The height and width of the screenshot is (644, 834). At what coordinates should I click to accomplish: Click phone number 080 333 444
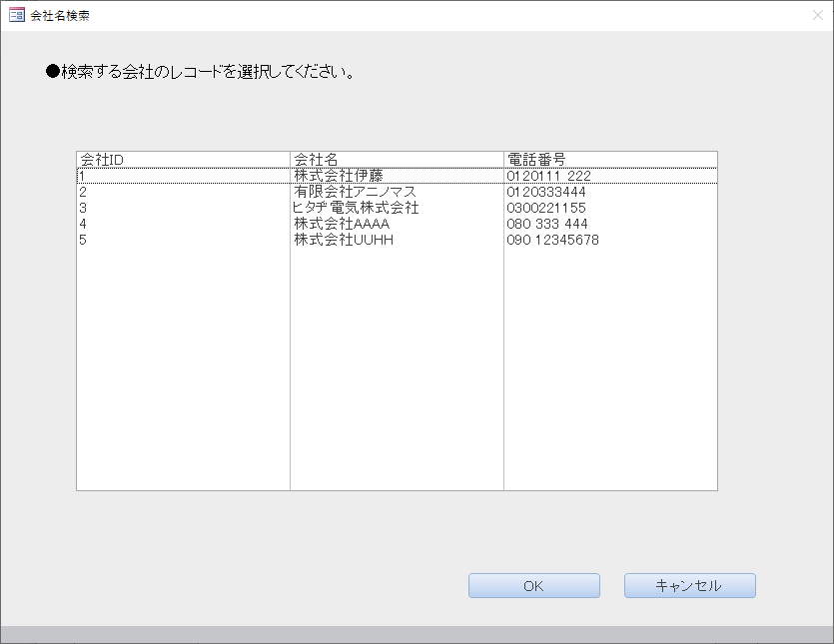pos(546,224)
